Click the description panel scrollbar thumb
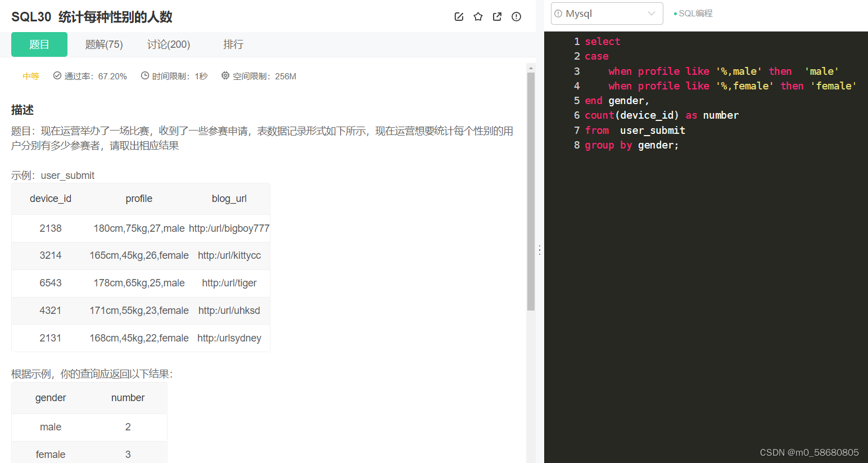Image resolution: width=868 pixels, height=463 pixels. pos(531,191)
